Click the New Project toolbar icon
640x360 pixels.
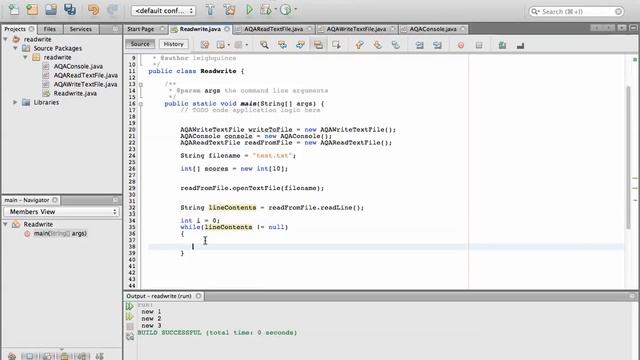click(x=32, y=10)
